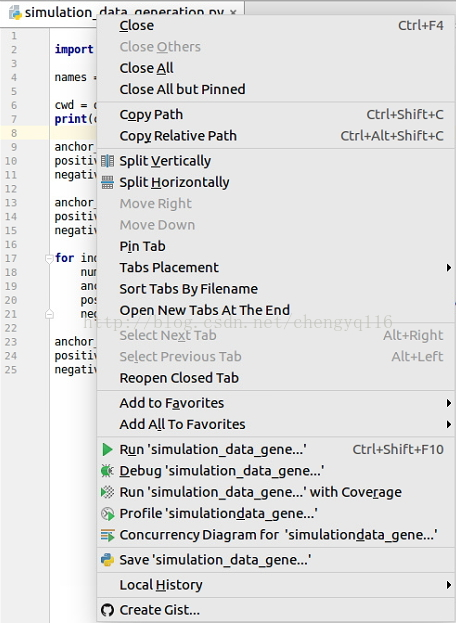The image size is (456, 623).
Task: Click the cwd variable on line 6
Action: [x=64, y=105]
